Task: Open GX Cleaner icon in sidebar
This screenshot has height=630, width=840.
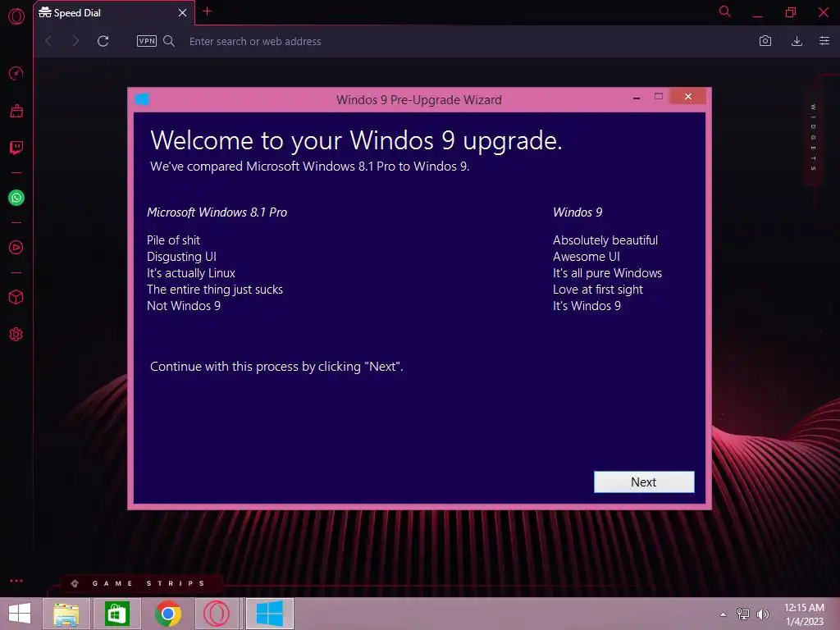Action: pyautogui.click(x=16, y=111)
